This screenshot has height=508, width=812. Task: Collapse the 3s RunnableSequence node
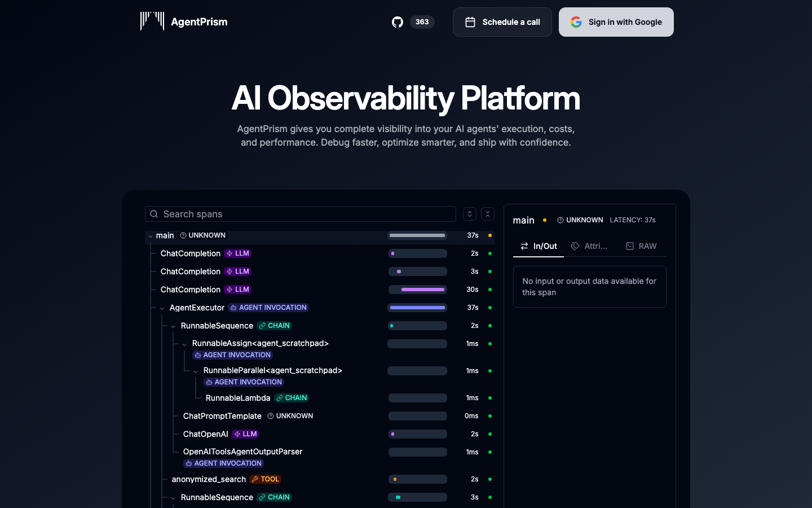click(173, 498)
